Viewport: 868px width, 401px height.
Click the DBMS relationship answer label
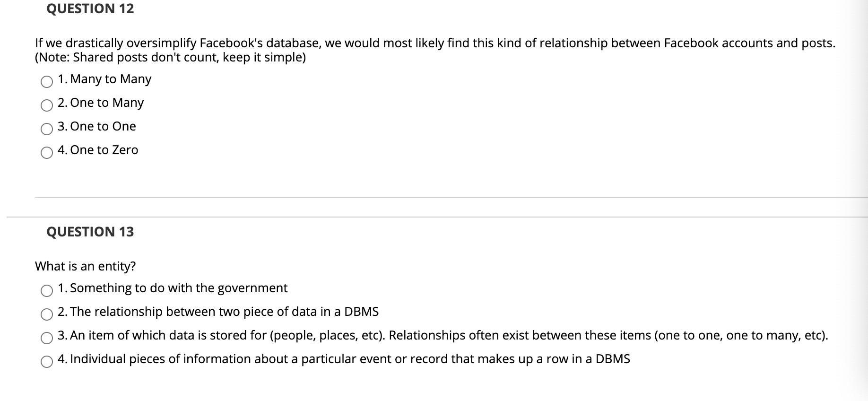coord(218,312)
